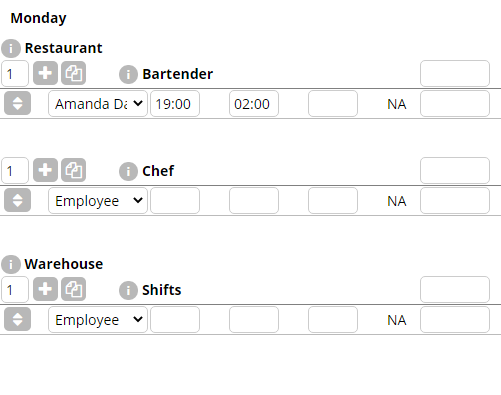Image resolution: width=501 pixels, height=395 pixels.
Task: Click the 19:00 start time field
Action: 175,104
